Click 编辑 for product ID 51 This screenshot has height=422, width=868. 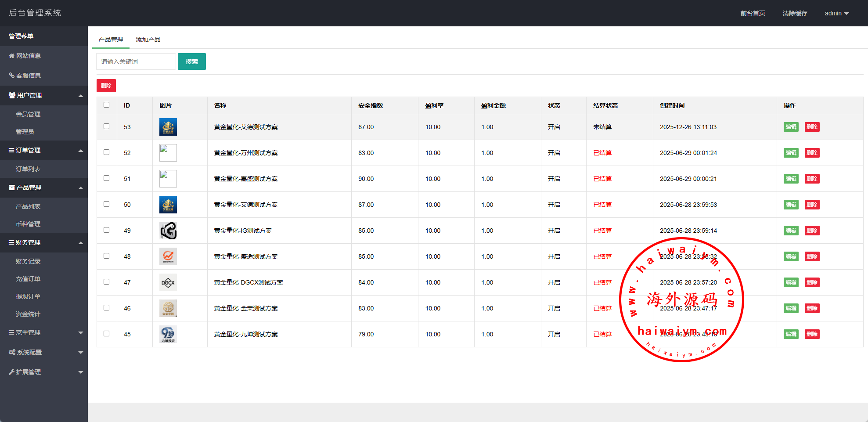point(791,179)
